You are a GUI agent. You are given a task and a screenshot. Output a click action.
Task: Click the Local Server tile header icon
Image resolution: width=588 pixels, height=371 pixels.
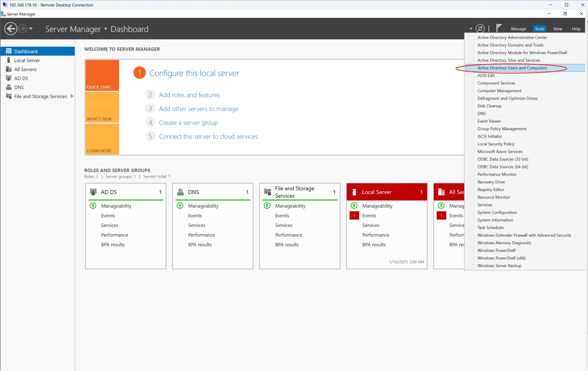(x=354, y=192)
